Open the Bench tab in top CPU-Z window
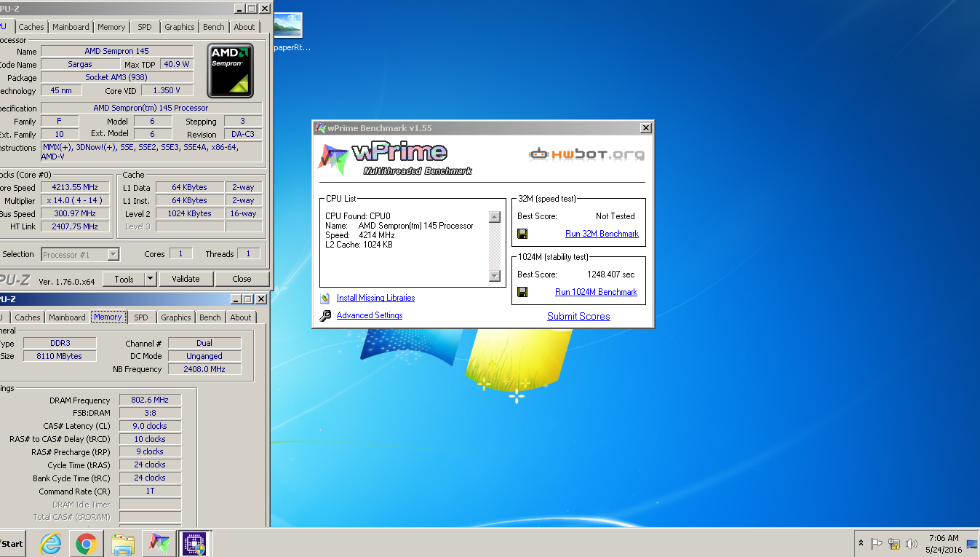Screen dimensions: 980x557 click(214, 27)
